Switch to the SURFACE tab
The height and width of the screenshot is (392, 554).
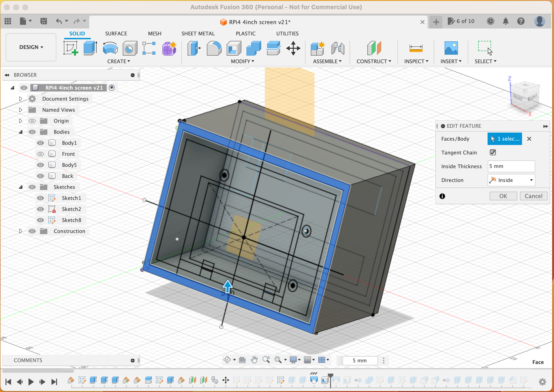[116, 34]
